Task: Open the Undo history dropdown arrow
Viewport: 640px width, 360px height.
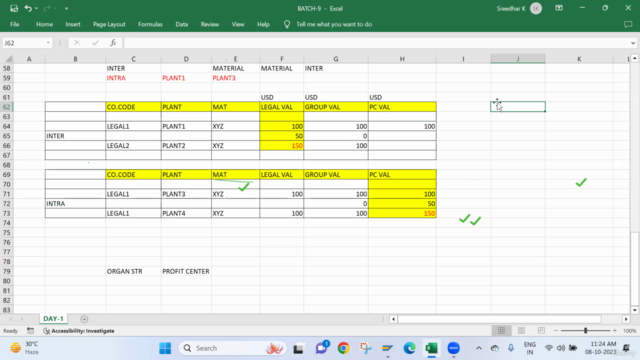Action: 36,9
